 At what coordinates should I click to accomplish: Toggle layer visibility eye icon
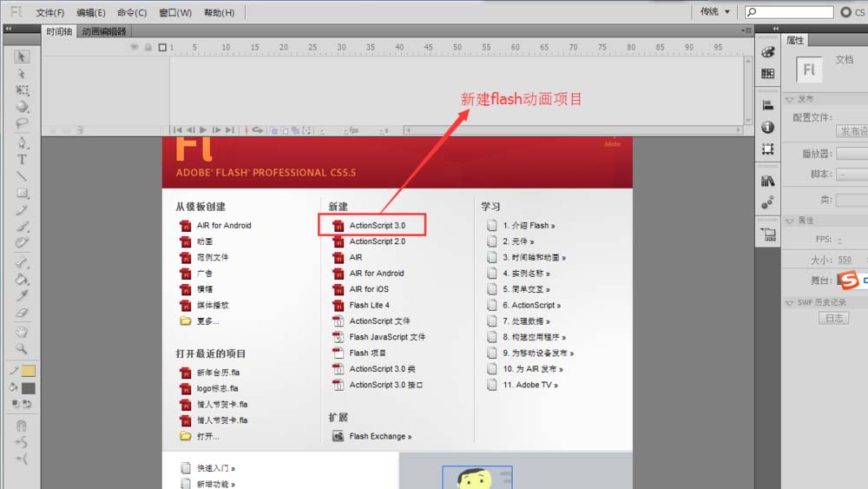pyautogui.click(x=134, y=47)
